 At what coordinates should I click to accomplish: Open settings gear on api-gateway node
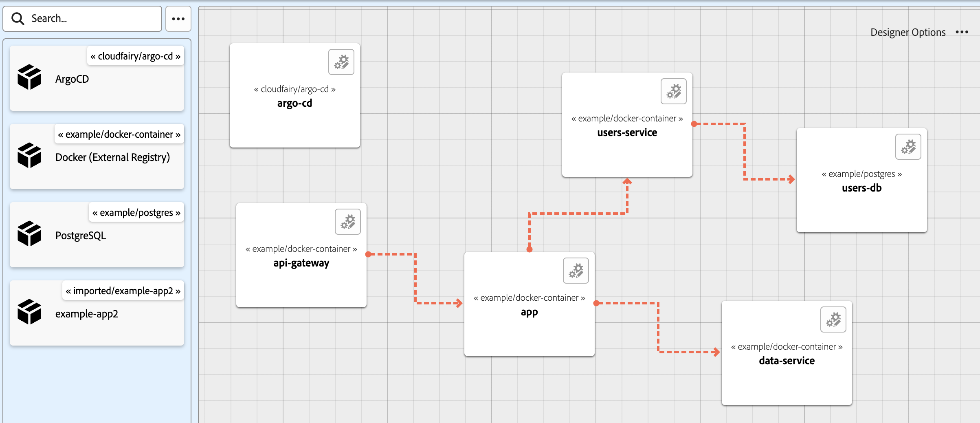pos(348,222)
